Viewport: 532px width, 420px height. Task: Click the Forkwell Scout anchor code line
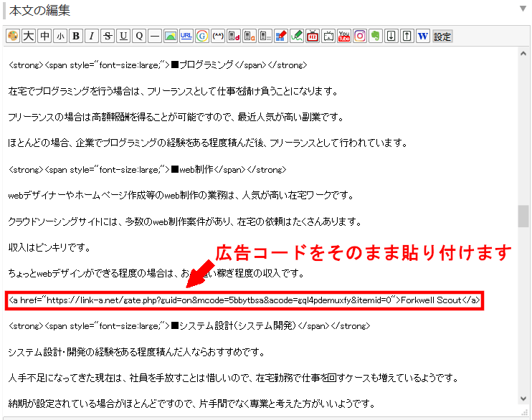pos(244,300)
